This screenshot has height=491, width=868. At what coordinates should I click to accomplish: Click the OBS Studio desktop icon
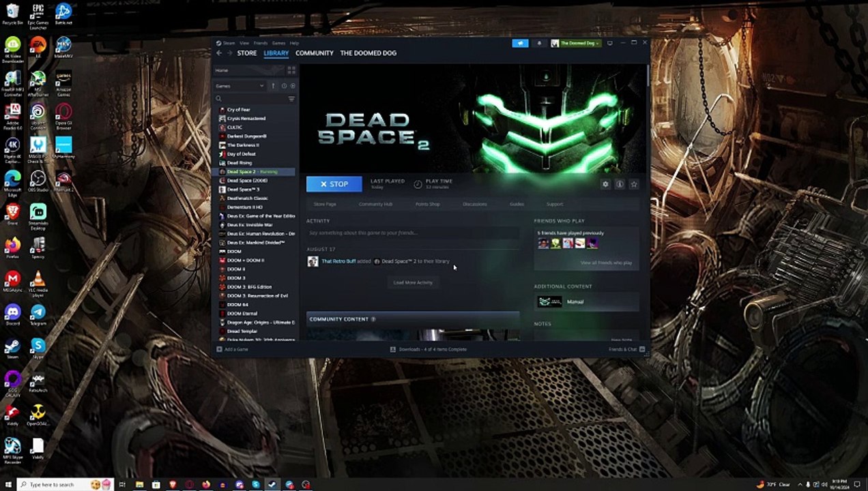[38, 182]
